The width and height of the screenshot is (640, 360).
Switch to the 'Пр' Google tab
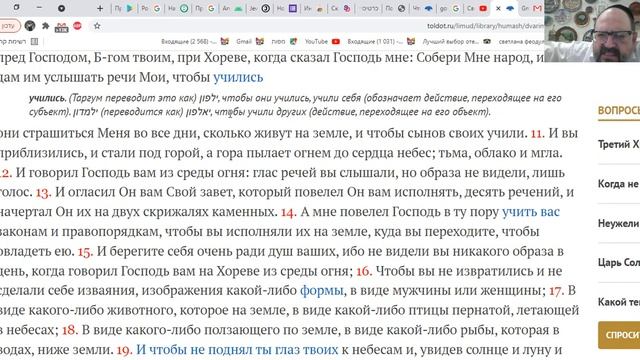tap(205, 8)
